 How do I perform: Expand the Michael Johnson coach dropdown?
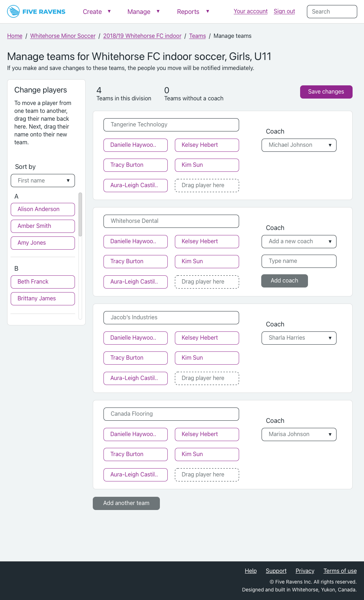pos(299,145)
